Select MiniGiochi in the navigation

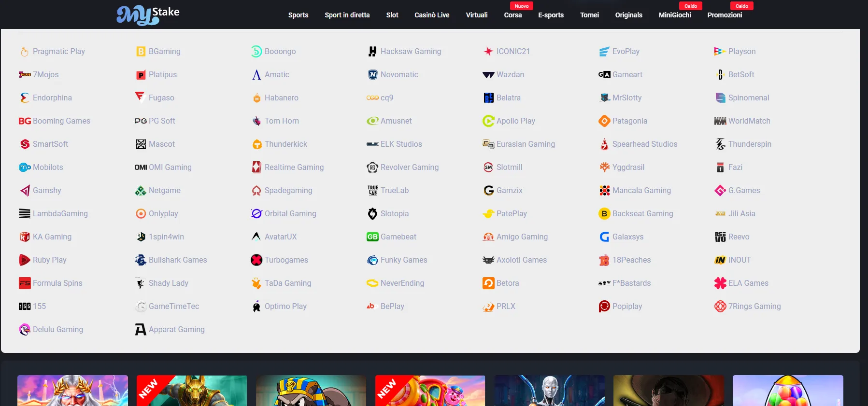(x=675, y=15)
